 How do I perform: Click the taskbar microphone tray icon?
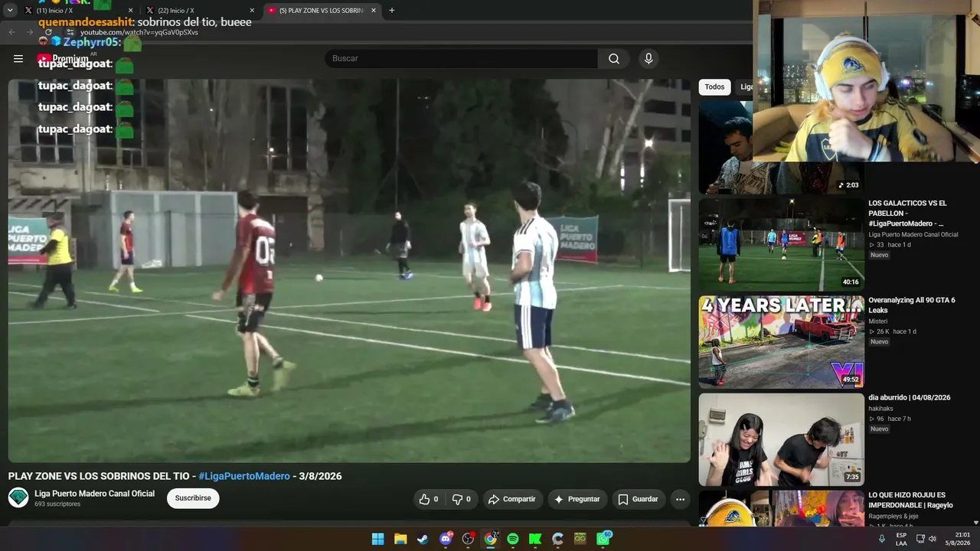tap(882, 539)
